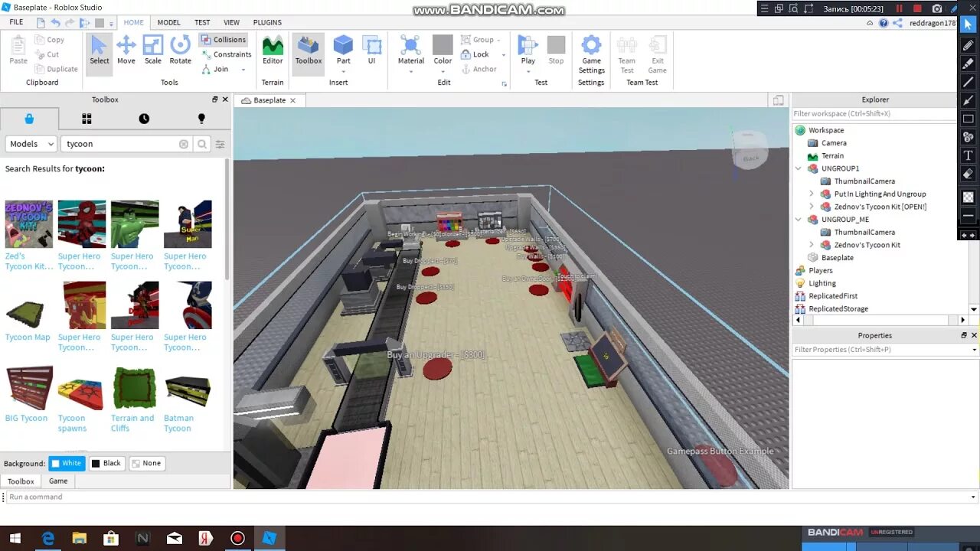980x551 pixels.
Task: Expand Zednov's Tycoon Kit [OPEN!] node
Action: tap(812, 207)
